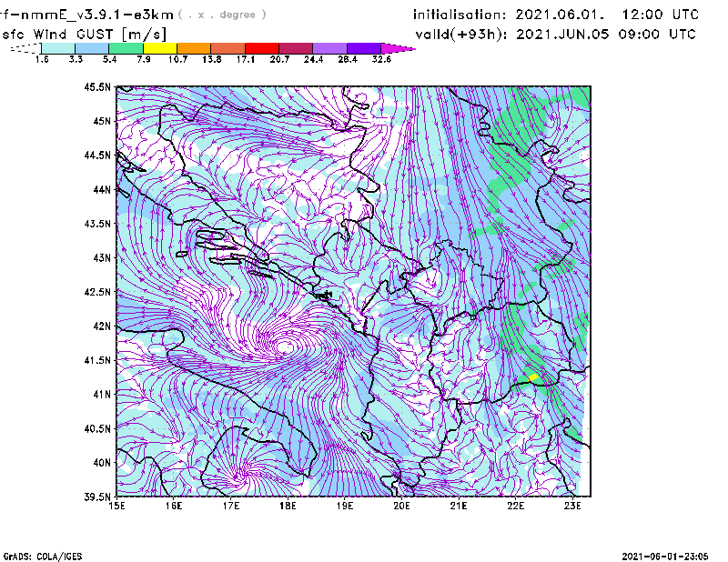
Task: Click the 24.4 legend value
Action: (x=313, y=59)
